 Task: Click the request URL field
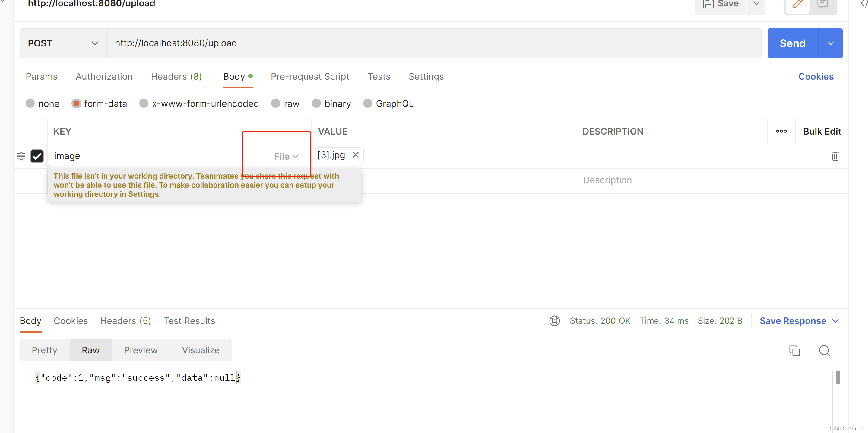(434, 43)
